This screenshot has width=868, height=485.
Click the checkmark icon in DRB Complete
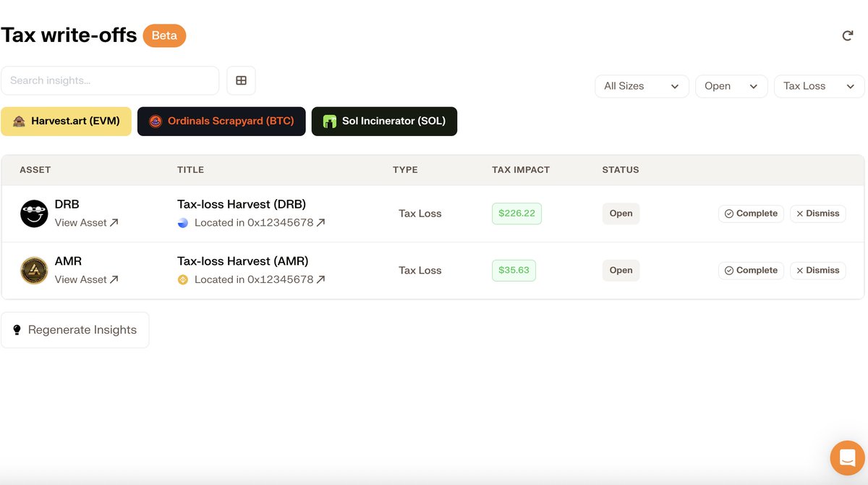point(729,214)
